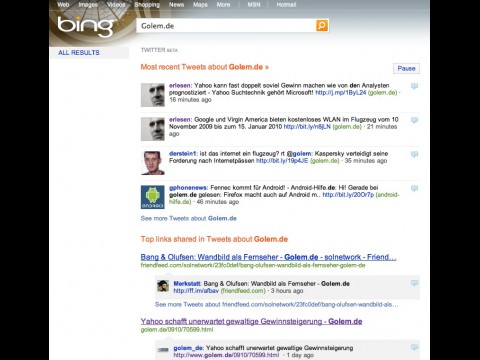The height and width of the screenshot is (360, 480).
Task: Switch to the Videos search tab
Action: pos(116,5)
